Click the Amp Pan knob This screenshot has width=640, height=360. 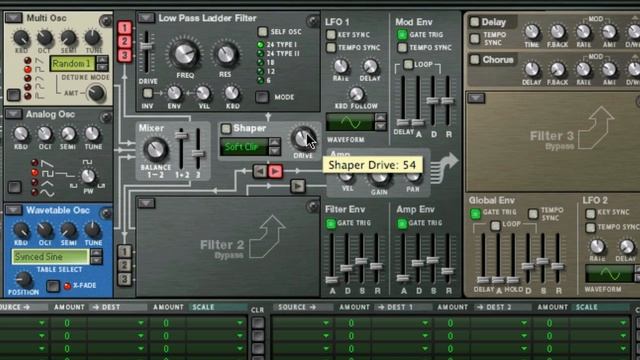coord(413,177)
